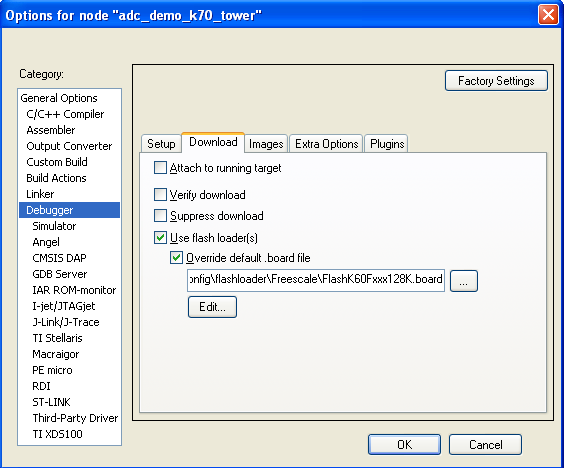Open the Images tab
Viewport: 564px width, 468px height.
pos(266,144)
